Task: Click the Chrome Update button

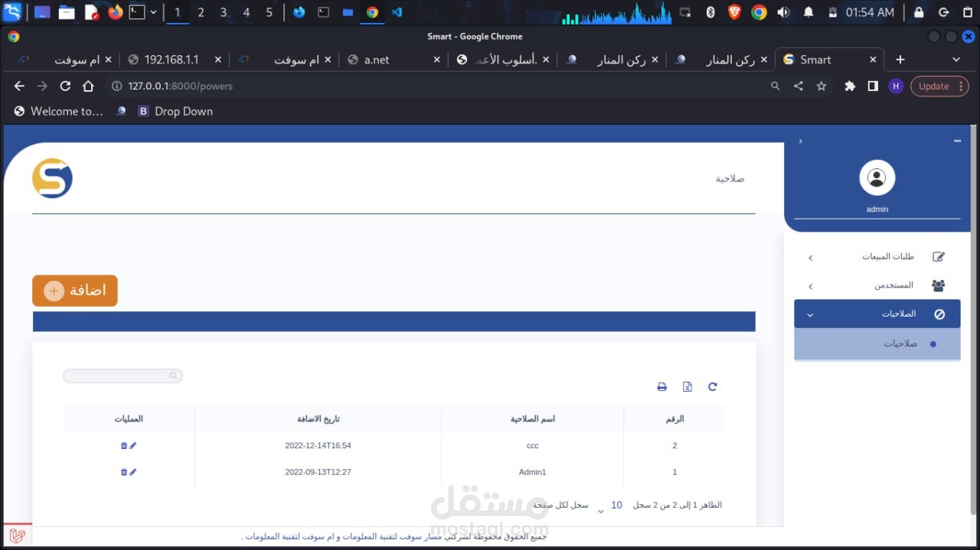Action: [x=933, y=86]
